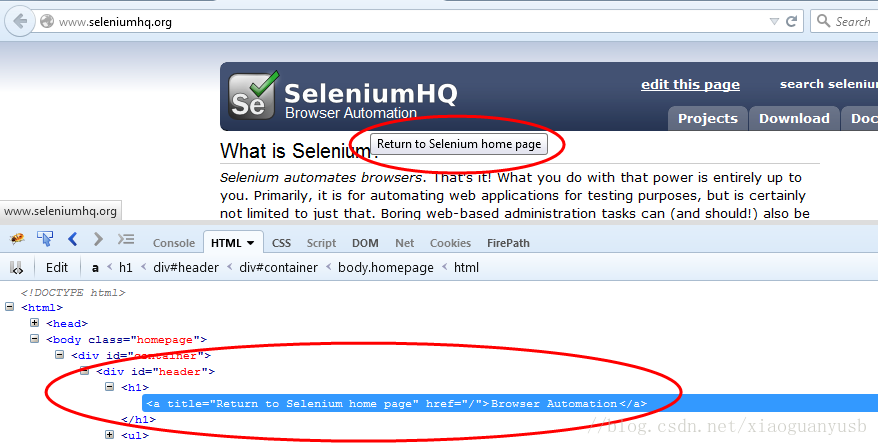Collapse the body homepage node
This screenshot has height=446, width=878.
pos(34,339)
